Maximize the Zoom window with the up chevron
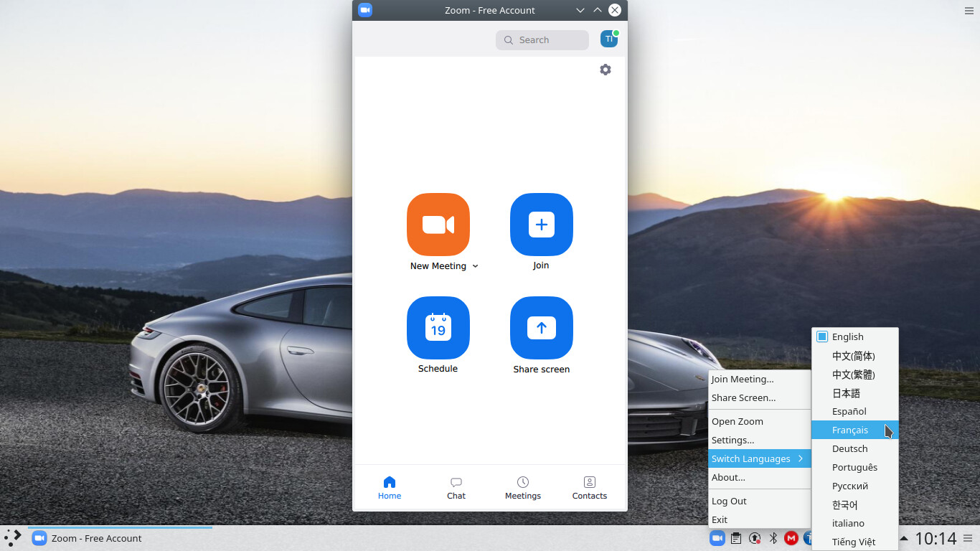 [x=598, y=10]
